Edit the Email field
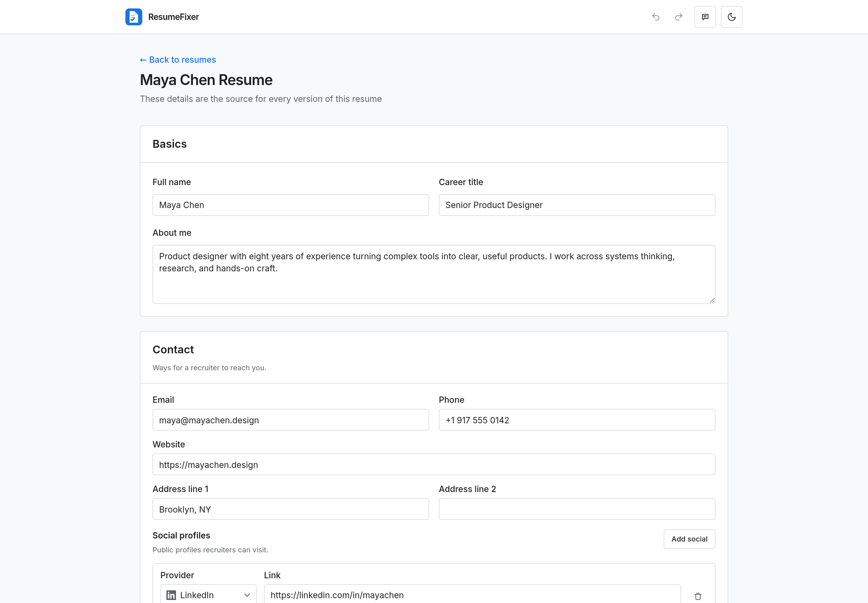 pos(291,420)
